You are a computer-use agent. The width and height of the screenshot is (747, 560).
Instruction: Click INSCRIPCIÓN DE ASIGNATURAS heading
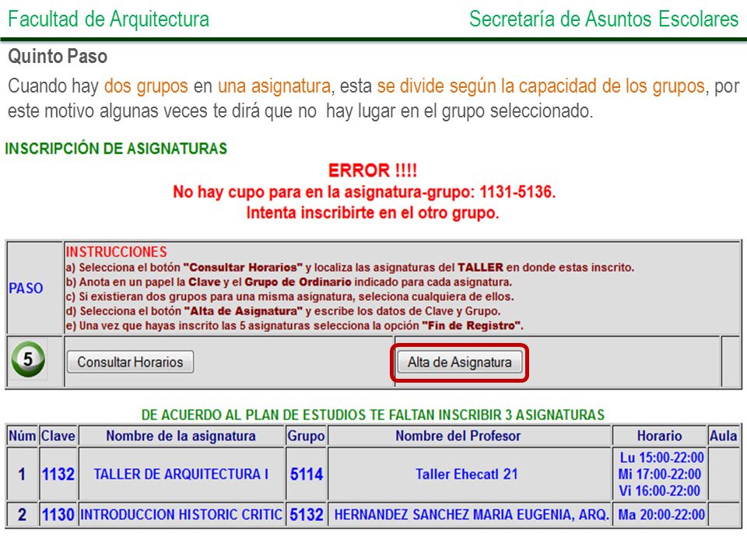coord(116,149)
